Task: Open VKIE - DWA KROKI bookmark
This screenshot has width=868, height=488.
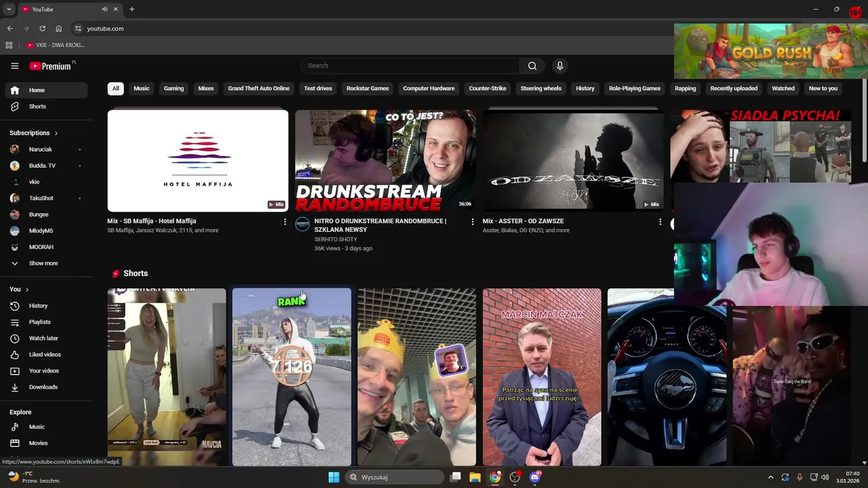Action: [56, 45]
